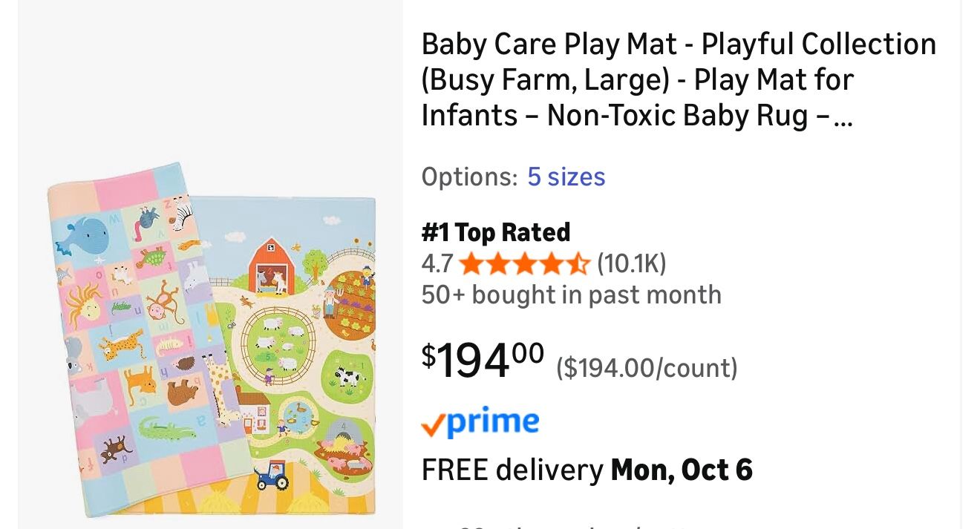The width and height of the screenshot is (980, 529).
Task: Click the ($194.00/count) unit price
Action: tap(647, 368)
